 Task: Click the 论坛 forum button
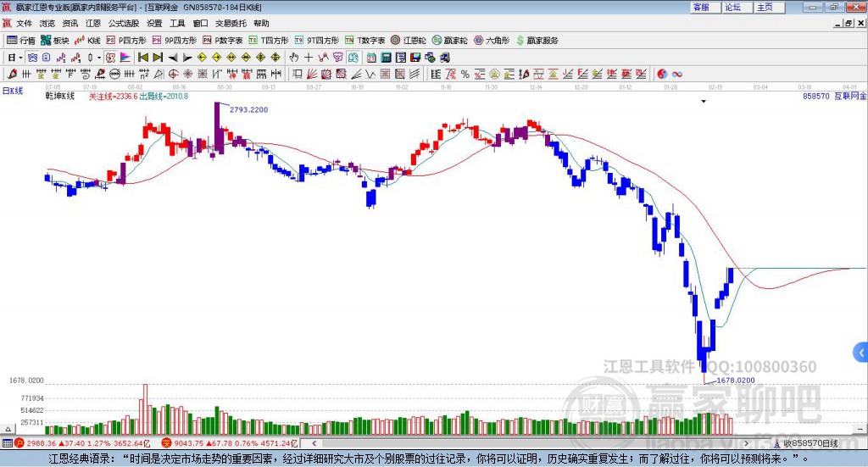point(737,7)
